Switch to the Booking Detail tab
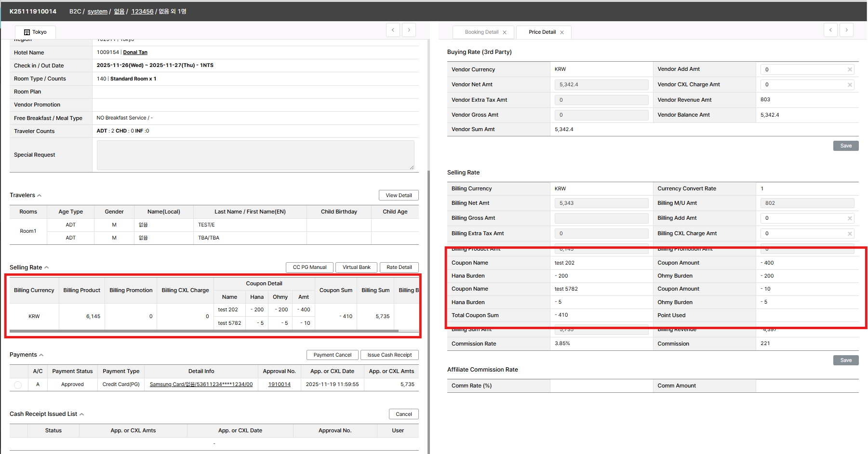This screenshot has height=454, width=868. (481, 32)
